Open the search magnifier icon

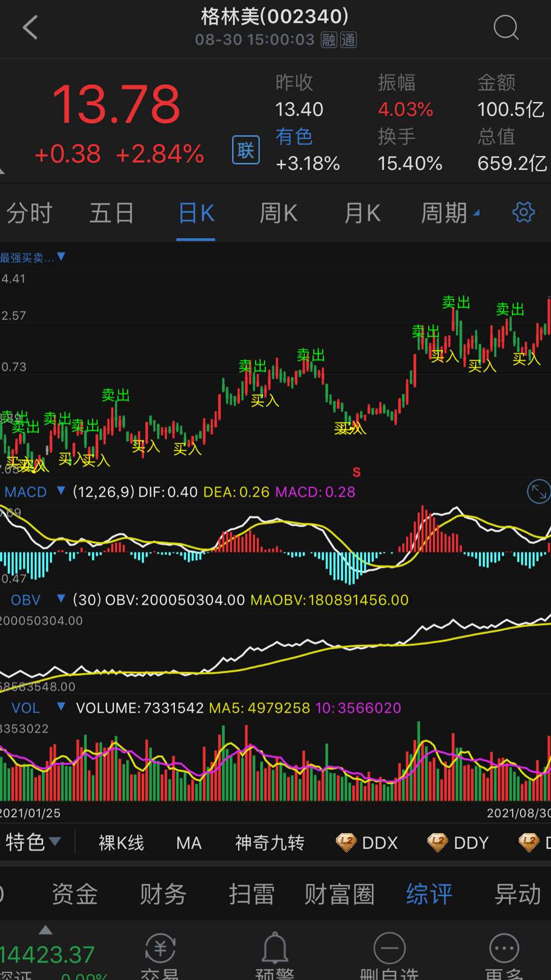(506, 28)
